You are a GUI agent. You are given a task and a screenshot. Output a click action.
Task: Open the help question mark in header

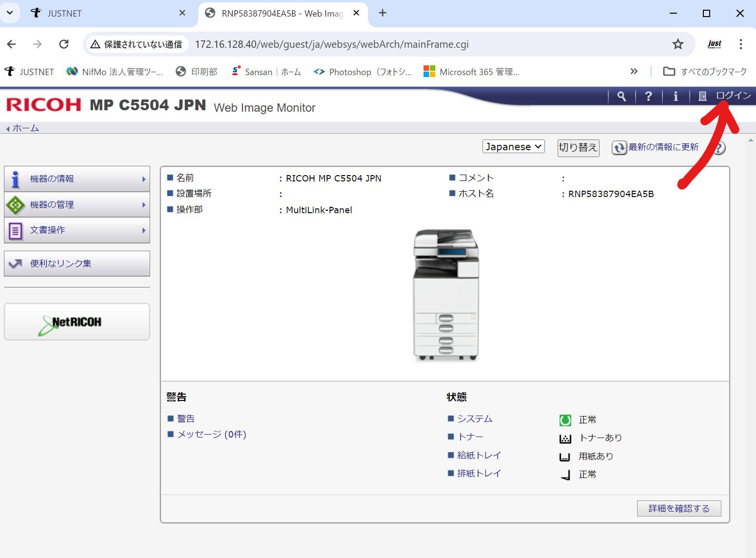pyautogui.click(x=648, y=97)
